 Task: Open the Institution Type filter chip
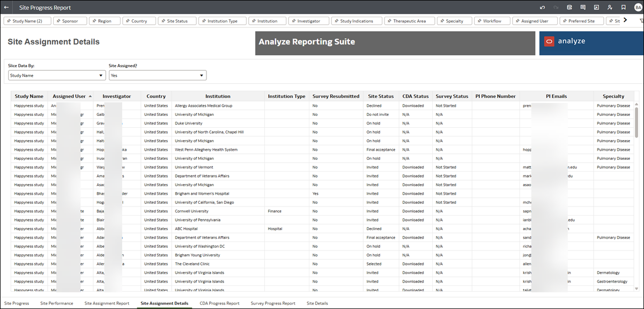coord(223,21)
